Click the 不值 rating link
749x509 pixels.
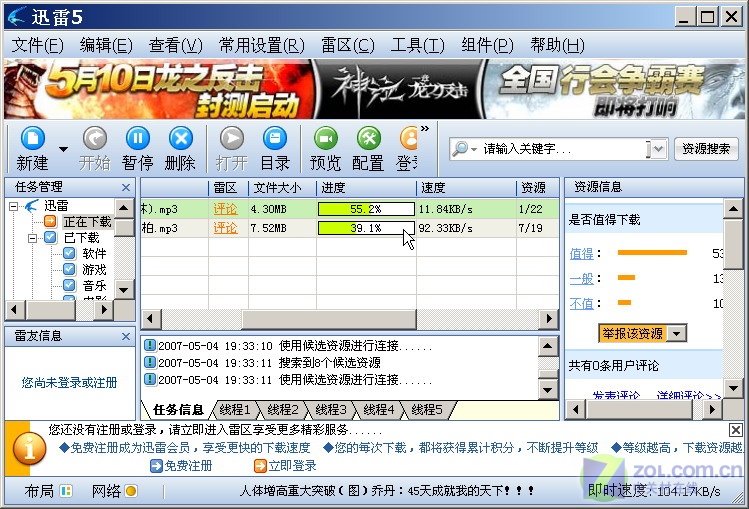click(x=581, y=303)
